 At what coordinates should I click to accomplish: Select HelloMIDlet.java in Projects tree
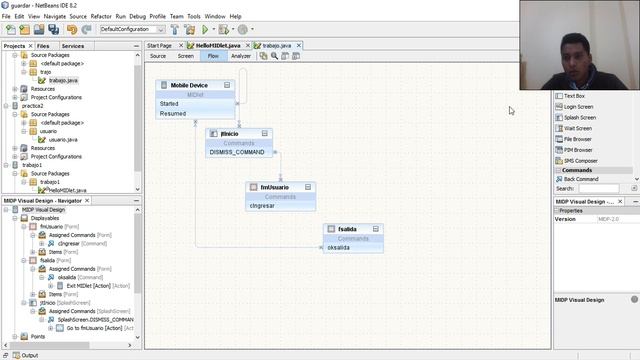click(x=67, y=190)
